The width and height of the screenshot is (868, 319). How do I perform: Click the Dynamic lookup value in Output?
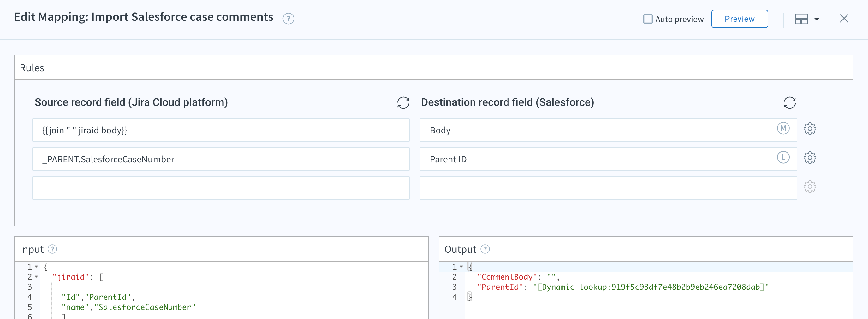[x=651, y=287]
